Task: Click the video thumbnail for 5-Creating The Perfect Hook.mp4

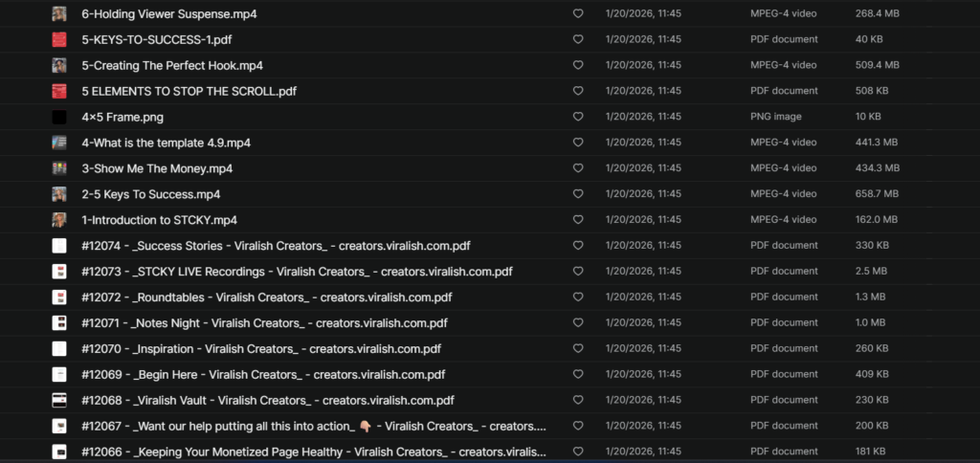Action: pos(59,65)
